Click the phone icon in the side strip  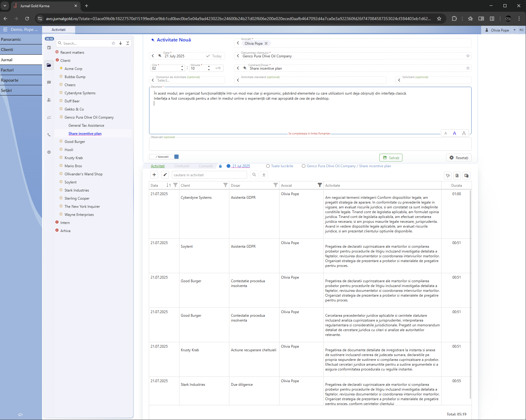[x=49, y=135]
